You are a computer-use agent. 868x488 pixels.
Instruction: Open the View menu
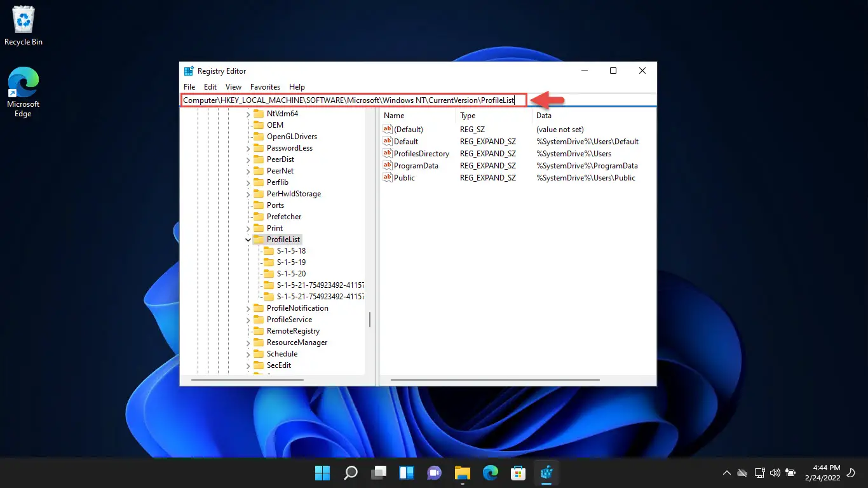click(x=233, y=87)
